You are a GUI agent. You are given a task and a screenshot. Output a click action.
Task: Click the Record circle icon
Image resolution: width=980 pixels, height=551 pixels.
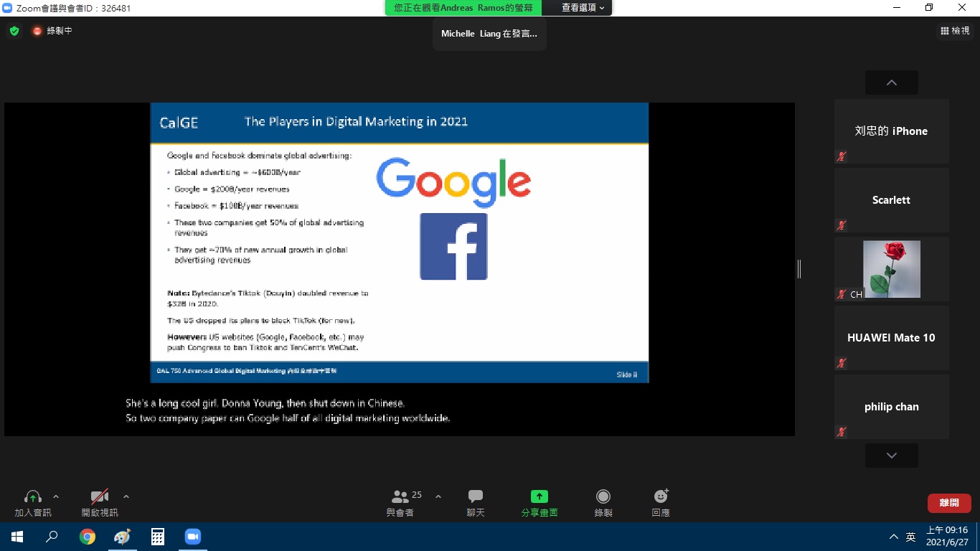point(603,496)
